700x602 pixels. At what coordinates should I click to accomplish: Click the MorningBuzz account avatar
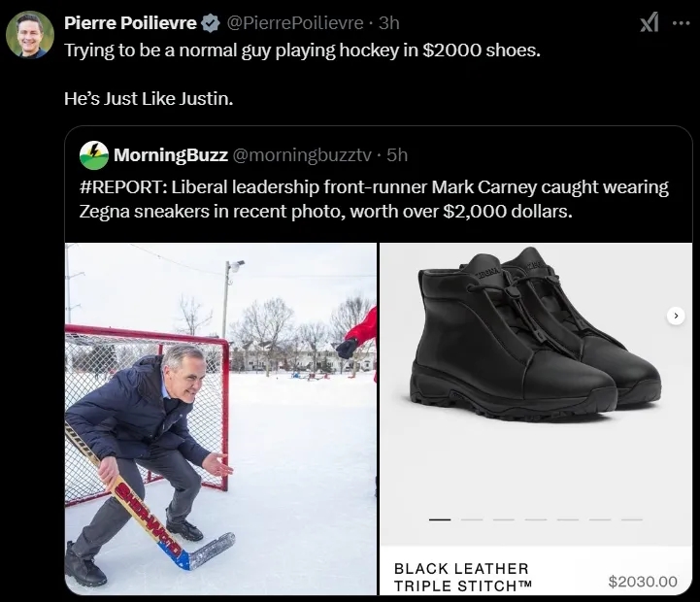94,154
